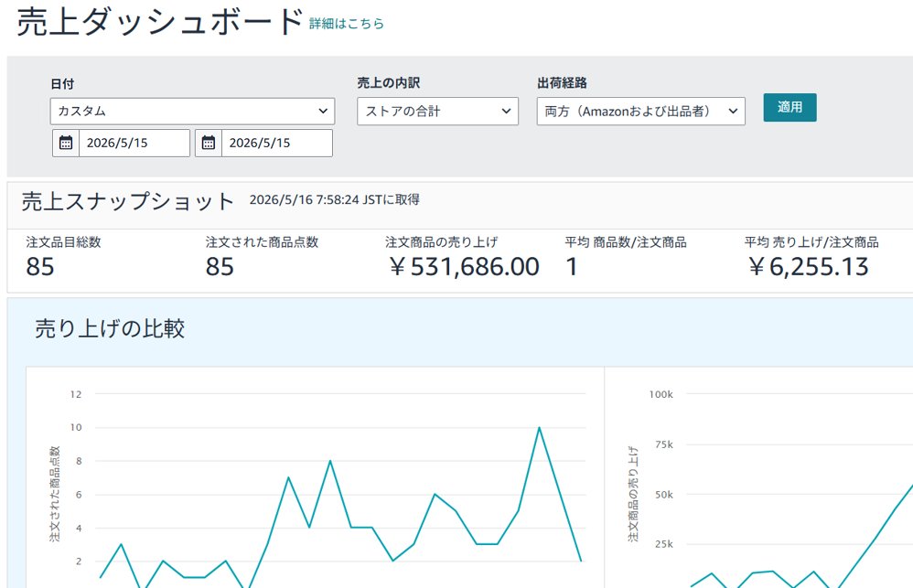Click the 出荷経路 field label
913x588 pixels.
point(562,82)
